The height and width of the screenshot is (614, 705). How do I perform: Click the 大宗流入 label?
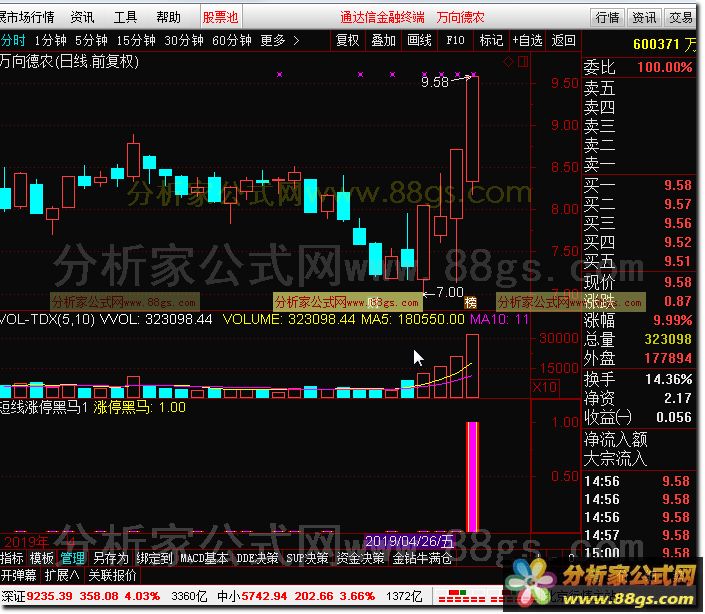coord(616,459)
